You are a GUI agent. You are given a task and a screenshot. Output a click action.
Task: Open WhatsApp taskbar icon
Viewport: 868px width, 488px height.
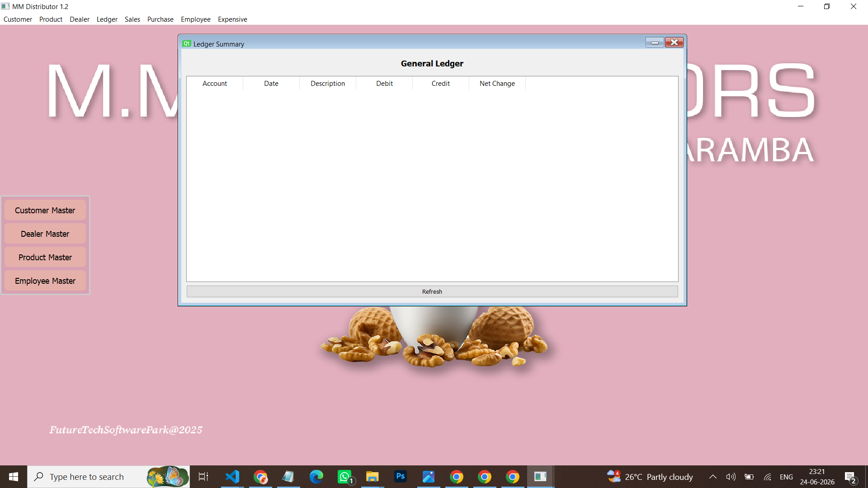[344, 477]
